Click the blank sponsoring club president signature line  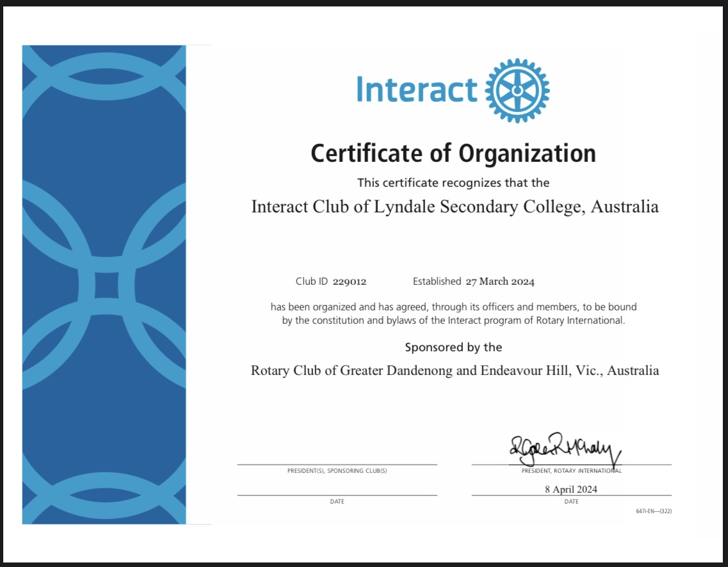[337, 464]
